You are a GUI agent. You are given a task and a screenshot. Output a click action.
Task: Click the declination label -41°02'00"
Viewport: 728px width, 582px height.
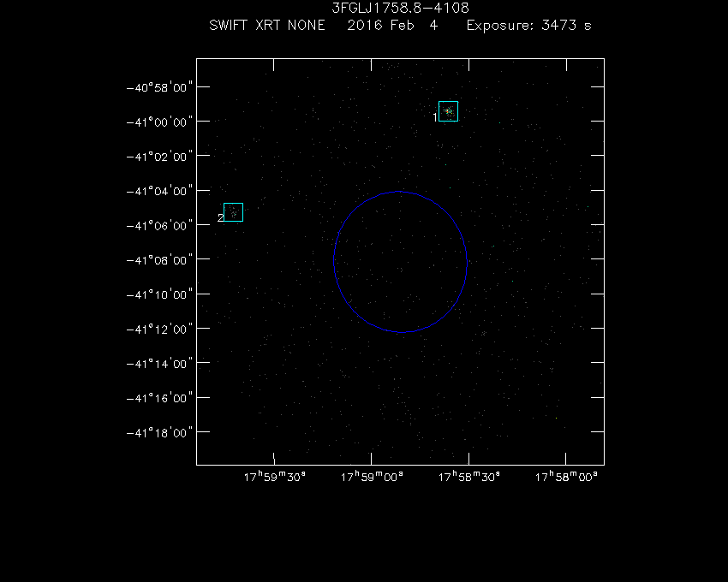159,157
